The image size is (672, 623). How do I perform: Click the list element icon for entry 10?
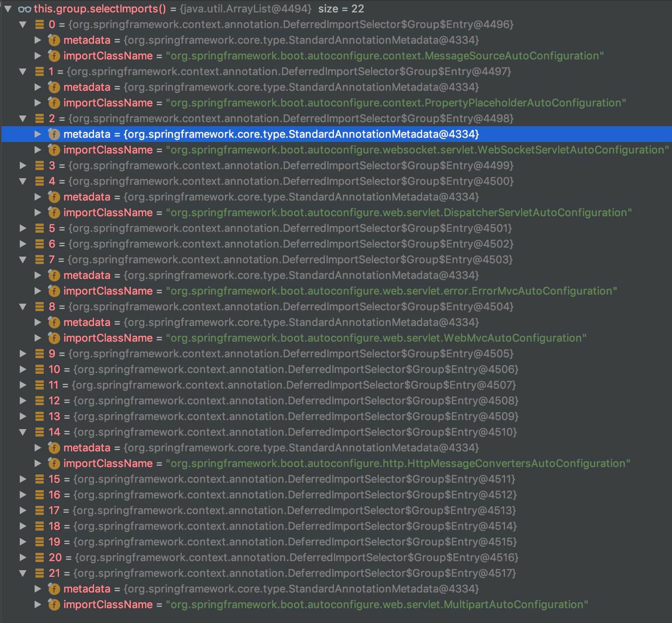(40, 369)
